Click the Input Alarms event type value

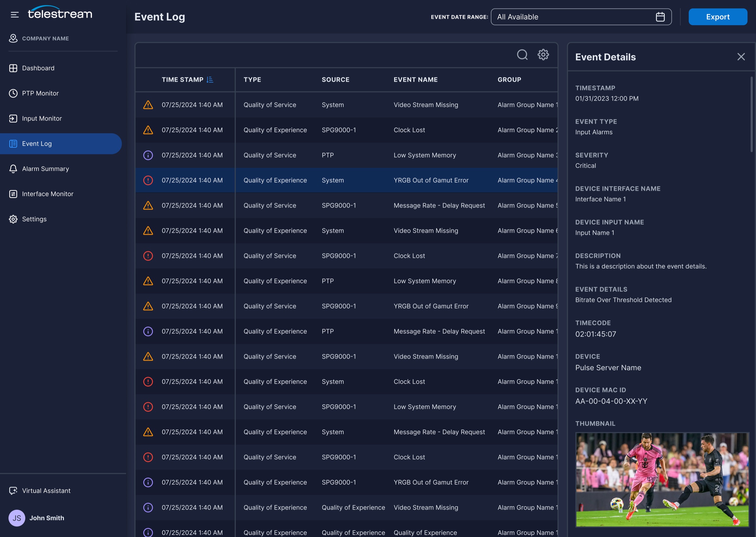click(x=593, y=132)
